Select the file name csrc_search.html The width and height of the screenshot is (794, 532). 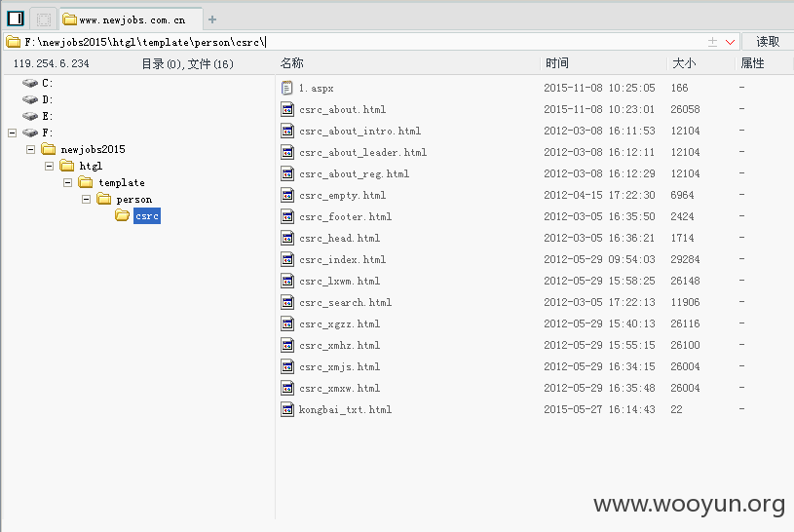(345, 302)
